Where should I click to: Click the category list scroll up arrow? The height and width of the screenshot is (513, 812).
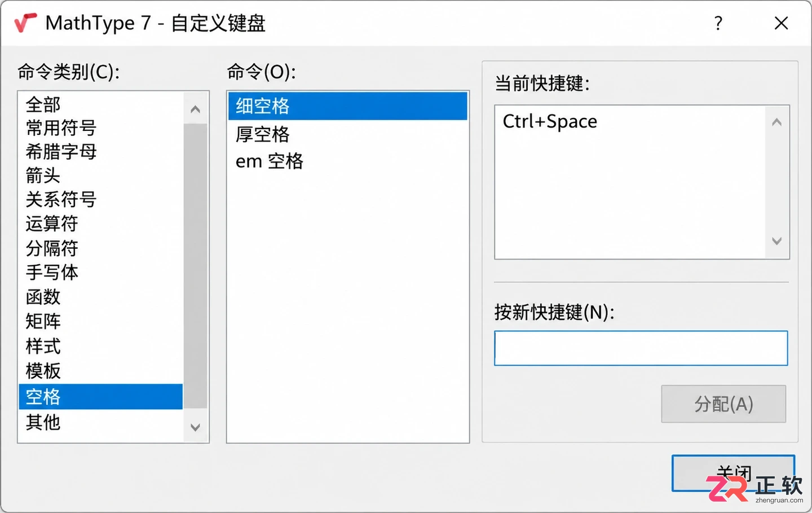click(196, 109)
